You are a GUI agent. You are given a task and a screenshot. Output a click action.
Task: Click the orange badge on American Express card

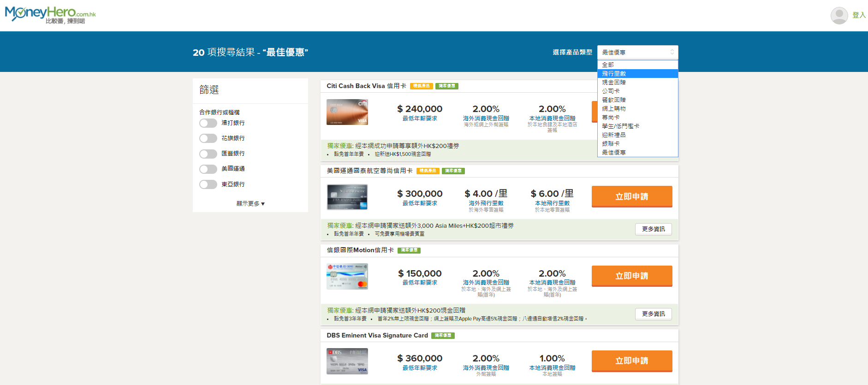click(x=428, y=171)
